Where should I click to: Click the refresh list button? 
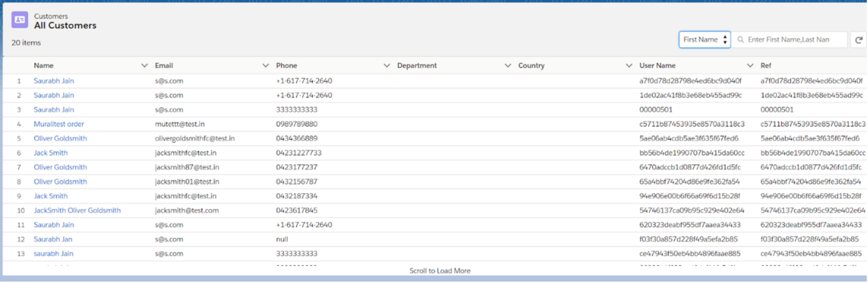tap(858, 40)
